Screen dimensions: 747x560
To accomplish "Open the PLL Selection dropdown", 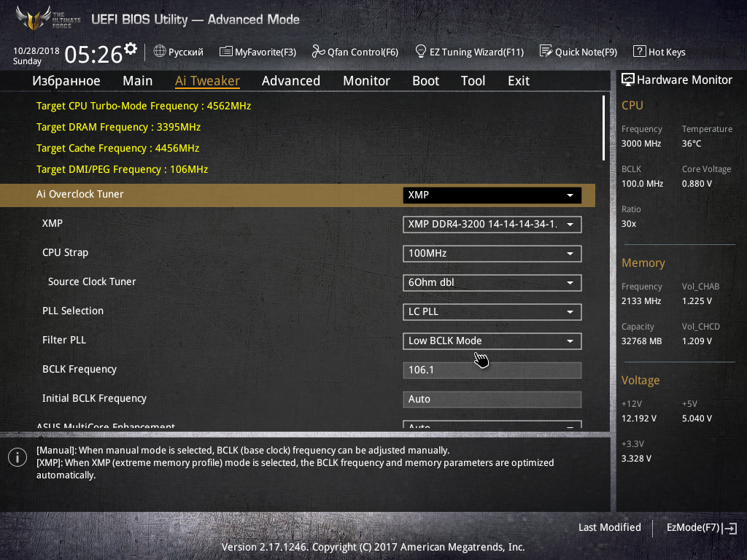I will click(492, 312).
